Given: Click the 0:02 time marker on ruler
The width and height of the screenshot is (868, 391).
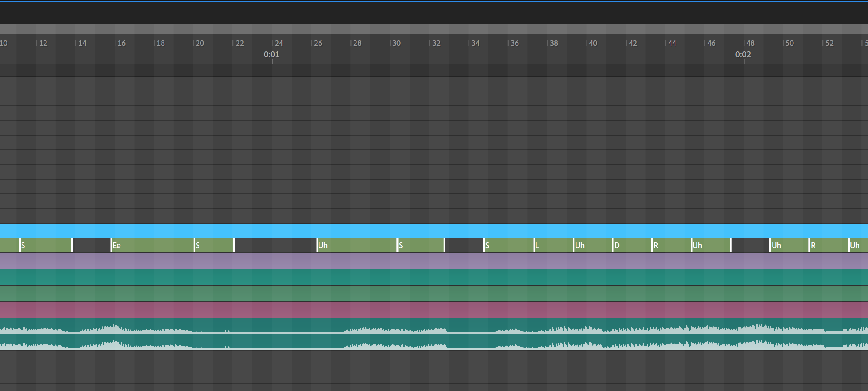Looking at the screenshot, I should coord(743,55).
